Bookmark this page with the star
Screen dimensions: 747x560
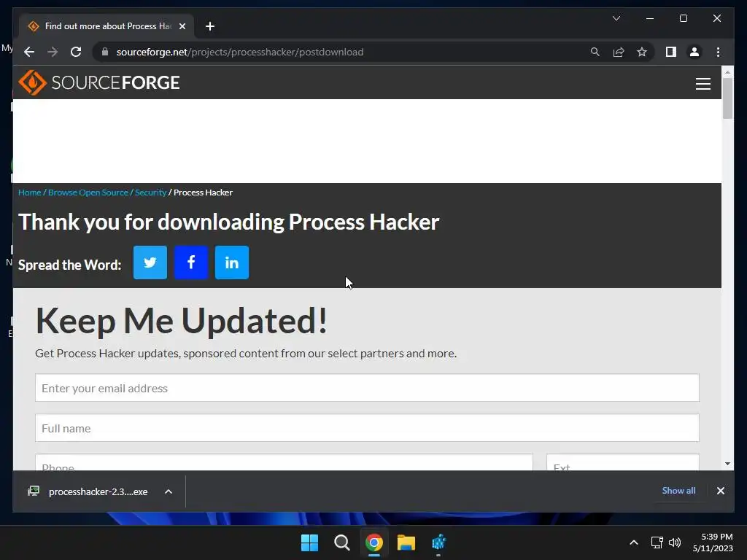tap(642, 52)
